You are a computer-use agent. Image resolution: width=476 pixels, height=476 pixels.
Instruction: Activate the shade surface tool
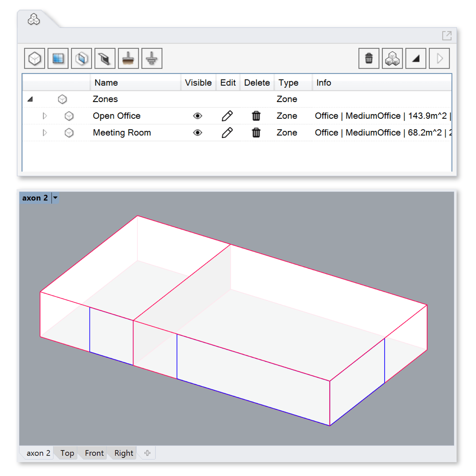tap(105, 58)
